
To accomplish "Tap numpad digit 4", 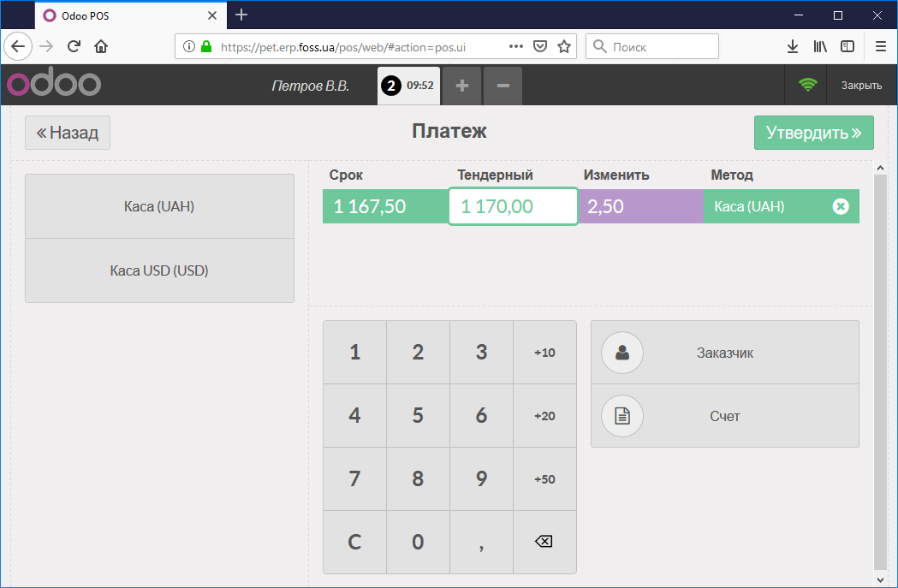I will tap(355, 416).
